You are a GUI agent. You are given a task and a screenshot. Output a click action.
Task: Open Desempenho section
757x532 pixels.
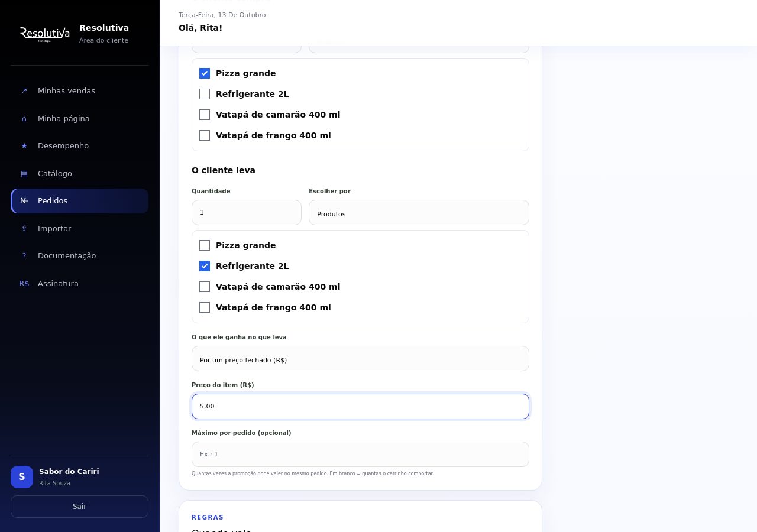point(80,146)
